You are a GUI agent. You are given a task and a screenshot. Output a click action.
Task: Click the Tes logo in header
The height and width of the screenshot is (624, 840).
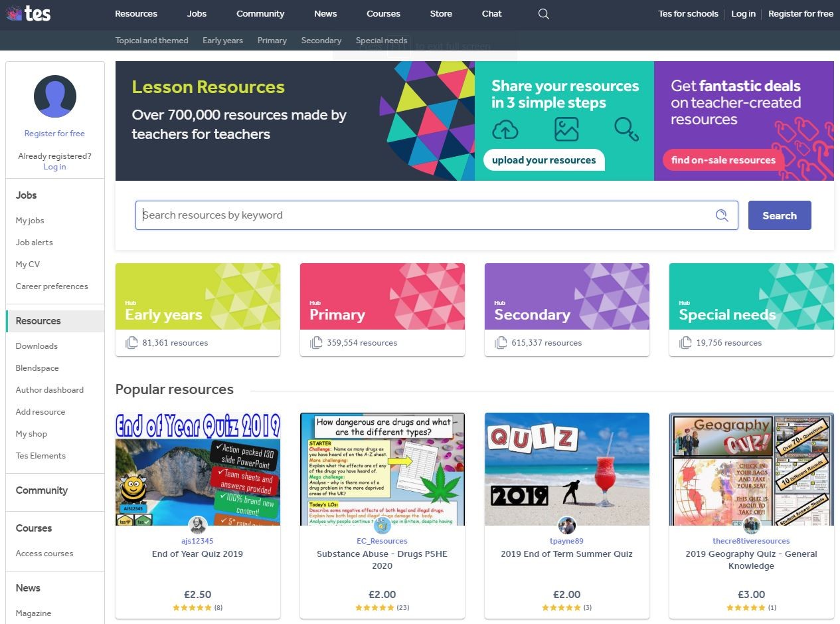(x=29, y=13)
